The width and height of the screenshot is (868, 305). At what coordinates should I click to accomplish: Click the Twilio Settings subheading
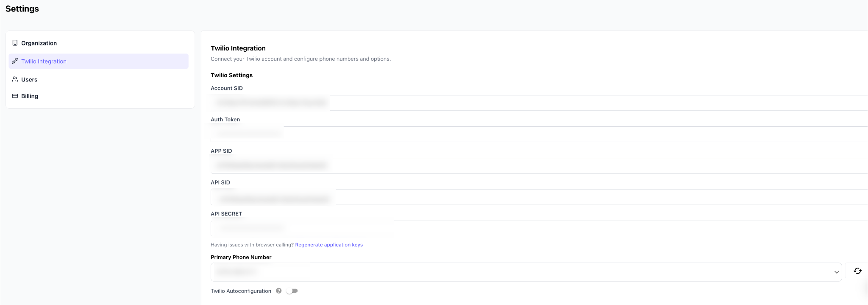[x=231, y=75]
